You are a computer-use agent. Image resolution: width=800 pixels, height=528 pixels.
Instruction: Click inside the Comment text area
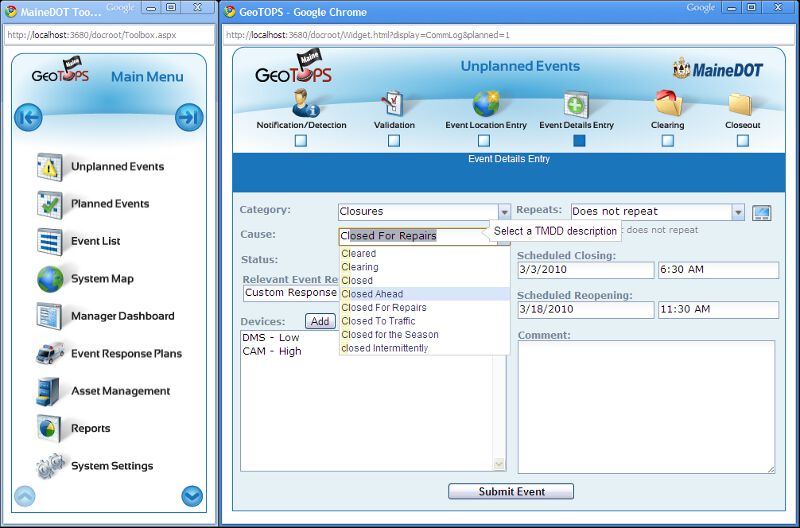pos(646,407)
